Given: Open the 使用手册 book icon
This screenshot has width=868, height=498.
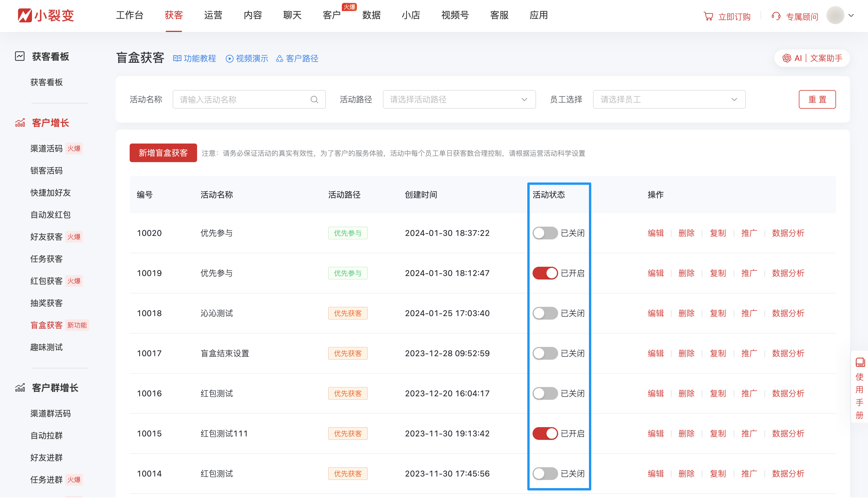Looking at the screenshot, I should coord(860,362).
